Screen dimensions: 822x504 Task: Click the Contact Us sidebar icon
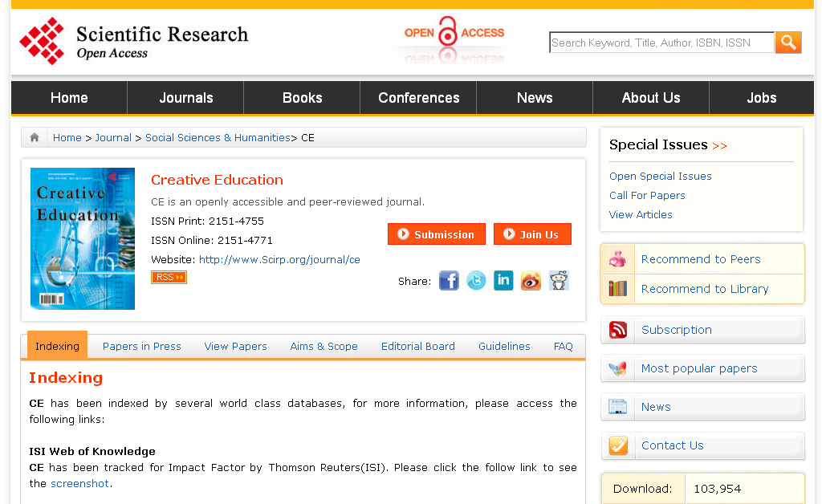[x=618, y=445]
